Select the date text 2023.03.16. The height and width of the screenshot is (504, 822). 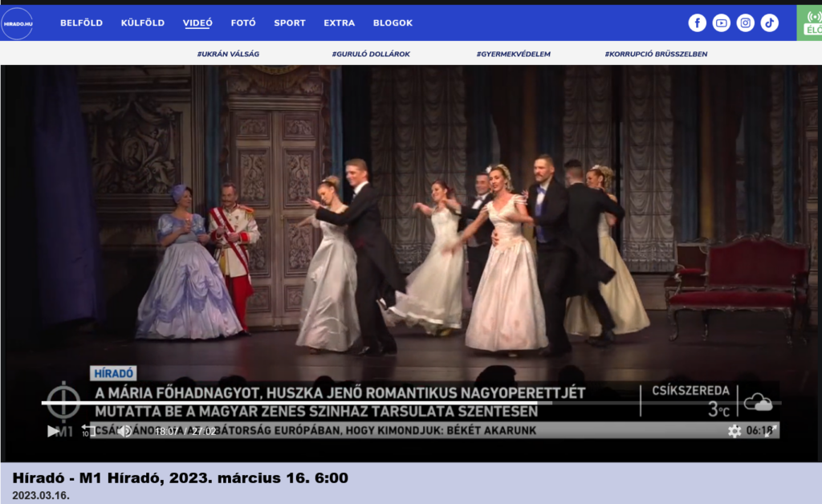41,496
